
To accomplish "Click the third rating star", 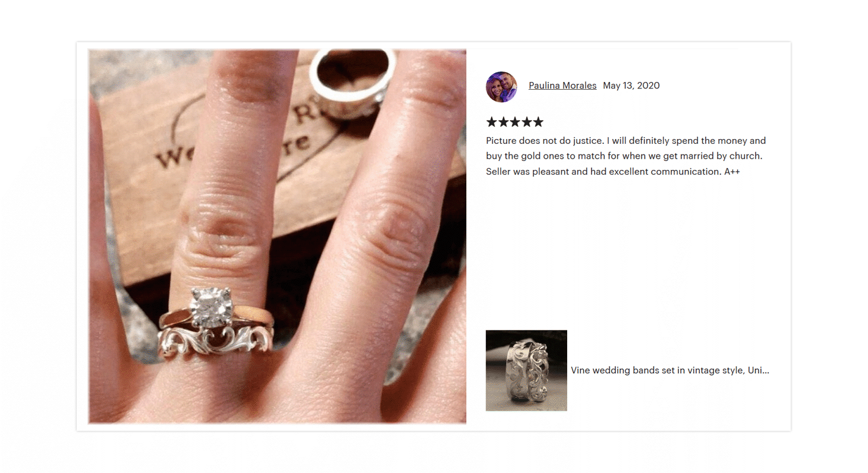I will click(515, 122).
